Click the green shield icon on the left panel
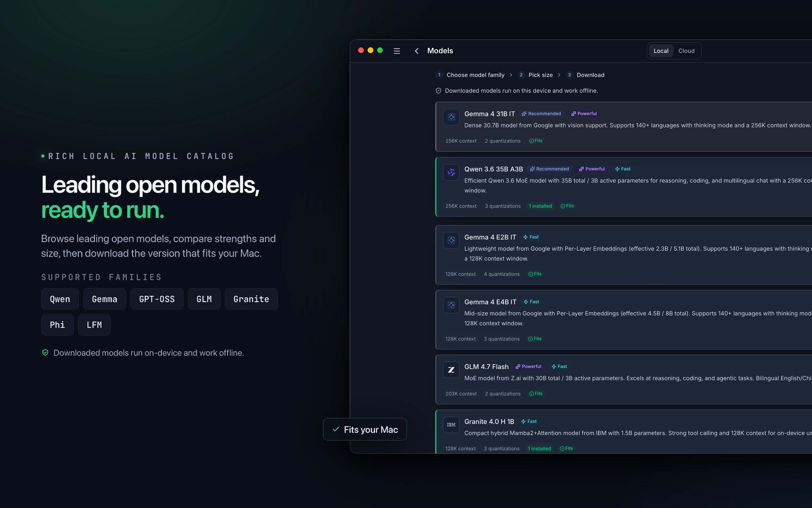 (45, 352)
